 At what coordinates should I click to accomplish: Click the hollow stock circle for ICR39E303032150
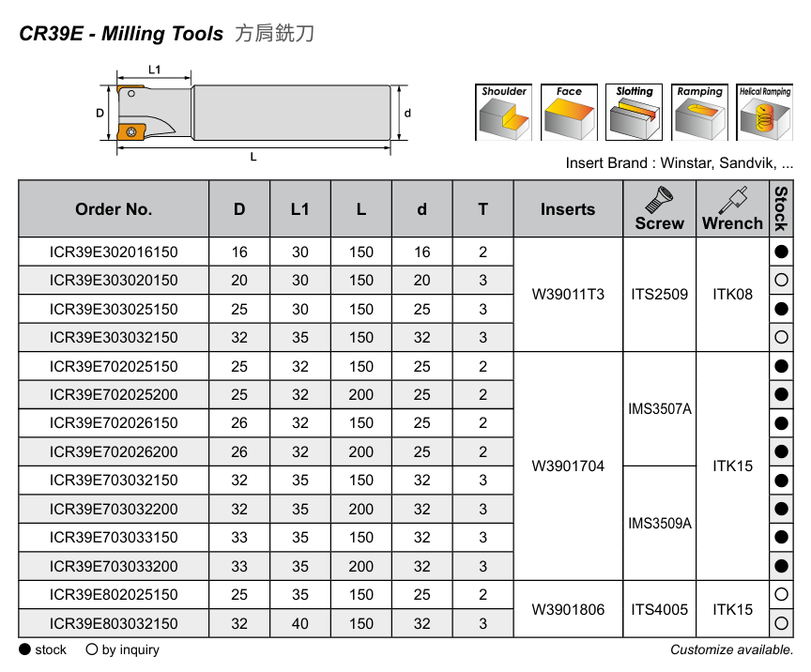coord(781,337)
